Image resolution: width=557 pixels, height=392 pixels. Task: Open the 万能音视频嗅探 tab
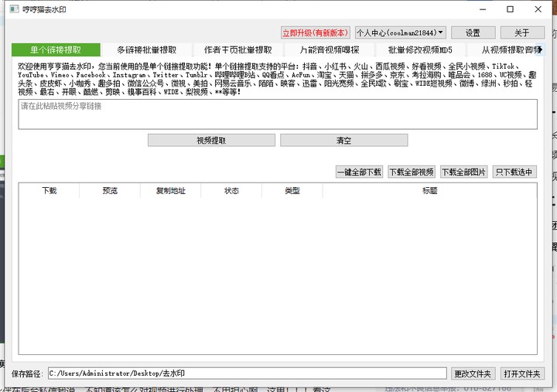pos(330,49)
